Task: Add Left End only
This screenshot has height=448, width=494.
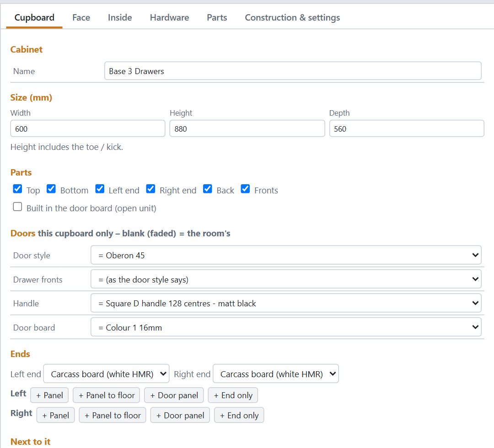Action: coord(233,395)
